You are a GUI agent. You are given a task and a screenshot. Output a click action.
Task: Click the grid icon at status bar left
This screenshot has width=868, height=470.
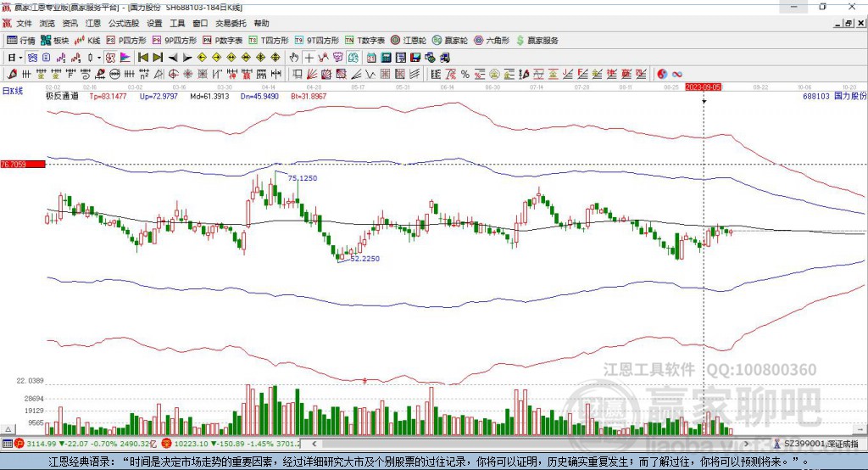point(7,444)
